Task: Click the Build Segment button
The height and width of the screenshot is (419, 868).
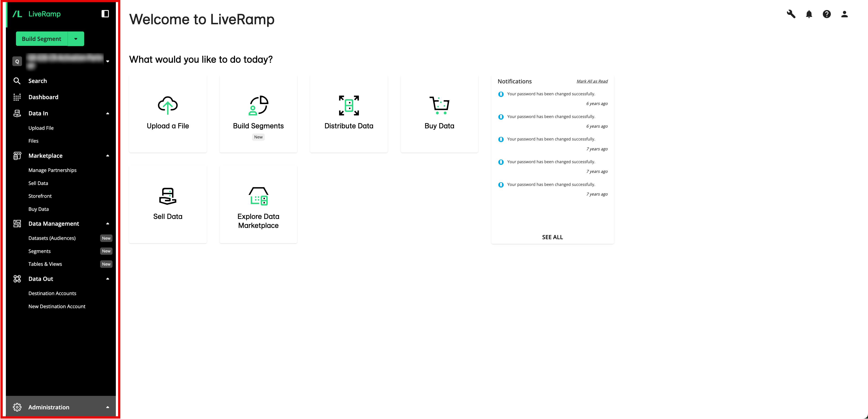Action: pyautogui.click(x=42, y=39)
